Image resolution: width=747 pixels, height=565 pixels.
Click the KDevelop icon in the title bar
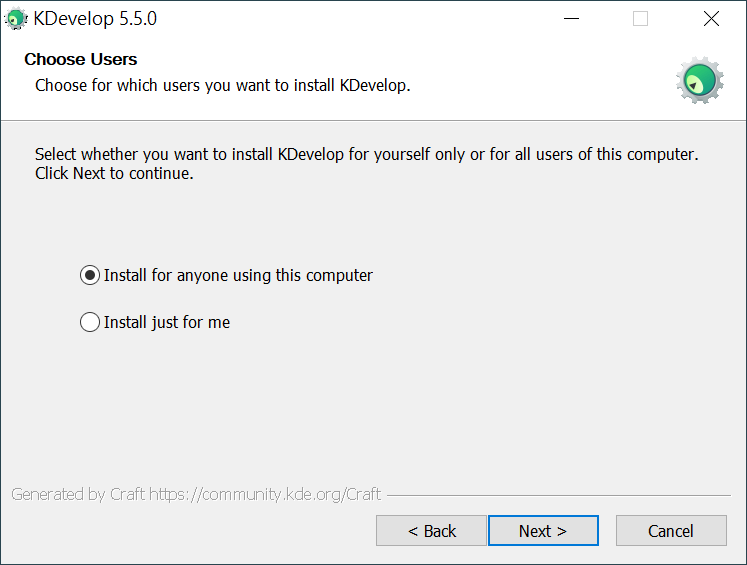[x=16, y=19]
